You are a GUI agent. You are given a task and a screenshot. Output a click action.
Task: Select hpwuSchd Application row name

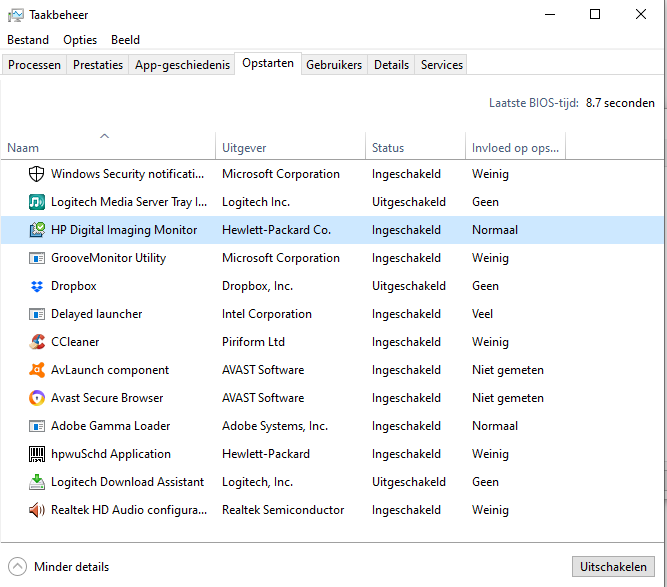111,454
